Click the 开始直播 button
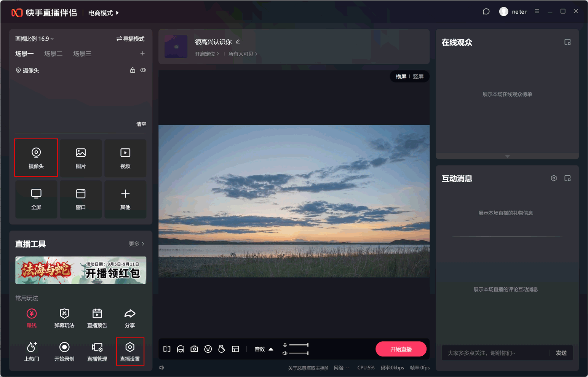The width and height of the screenshot is (588, 377). (x=401, y=349)
